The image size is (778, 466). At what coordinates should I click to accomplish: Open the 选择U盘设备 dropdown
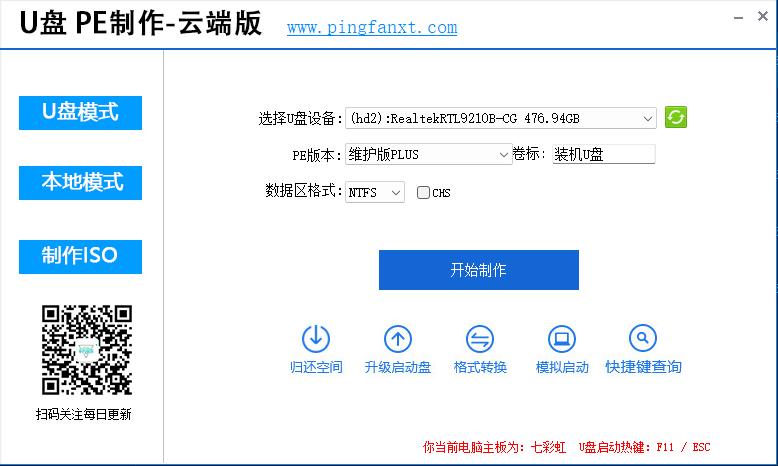click(x=501, y=118)
